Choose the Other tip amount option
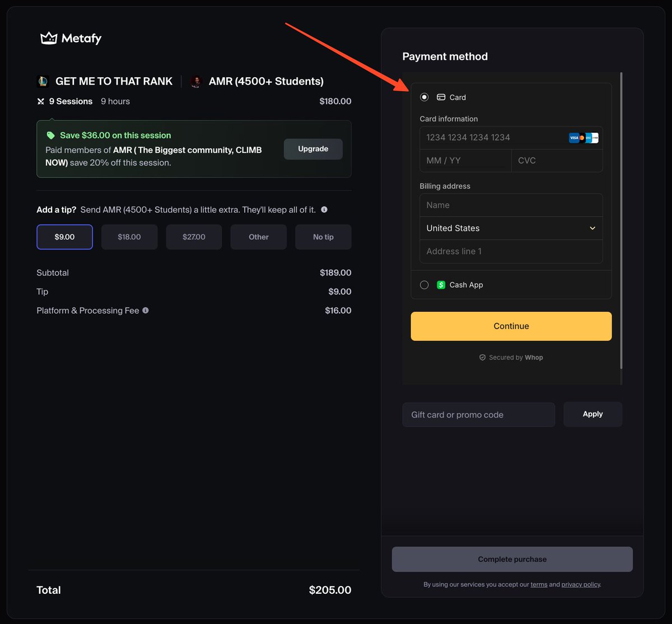672x624 pixels. tap(259, 237)
